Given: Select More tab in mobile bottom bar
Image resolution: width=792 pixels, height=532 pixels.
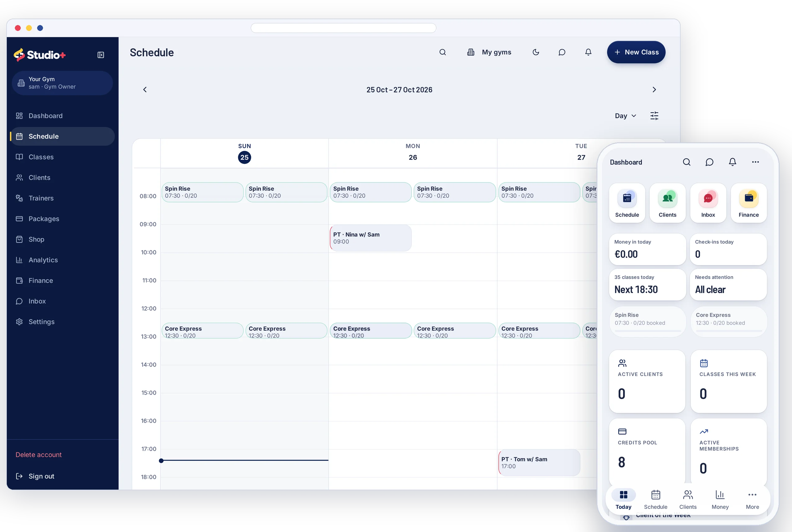Looking at the screenshot, I should (752, 500).
